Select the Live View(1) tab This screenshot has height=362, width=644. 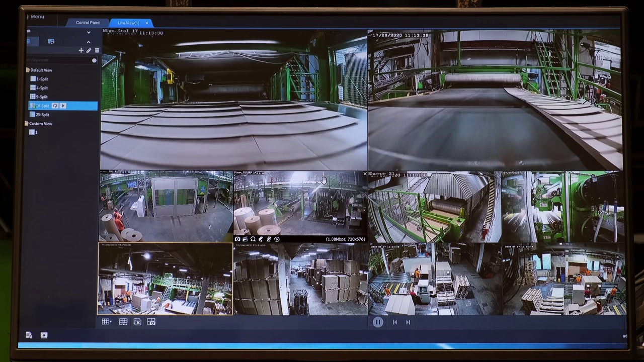coord(128,23)
